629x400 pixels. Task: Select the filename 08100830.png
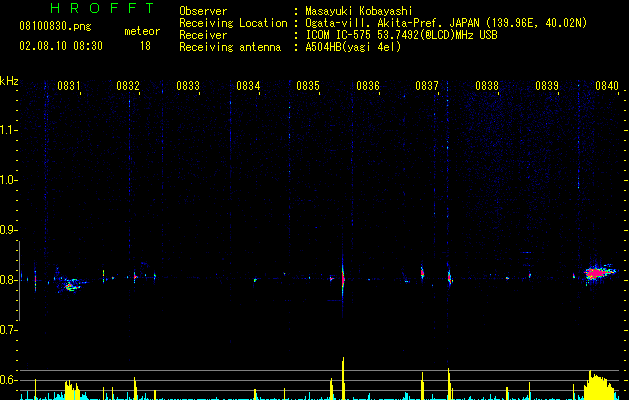point(55,27)
